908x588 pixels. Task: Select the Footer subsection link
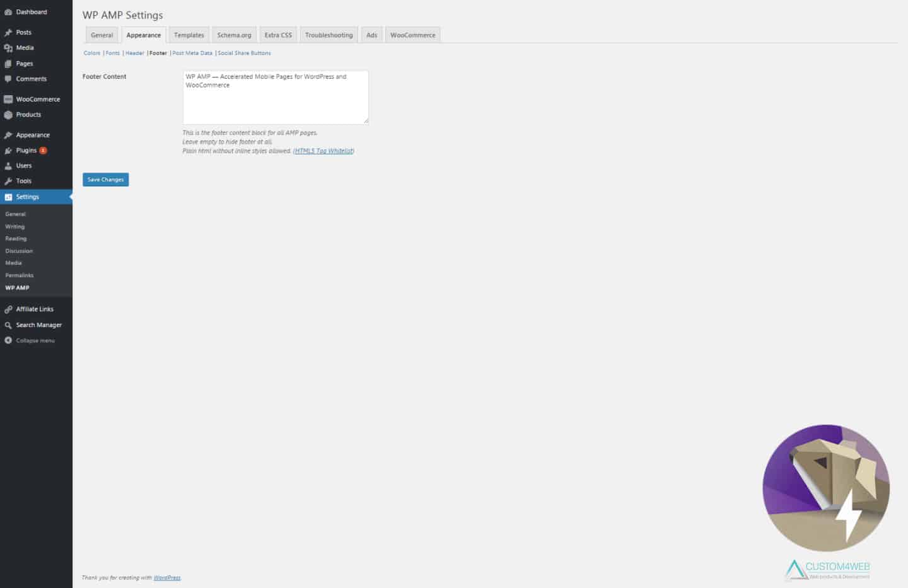(158, 53)
